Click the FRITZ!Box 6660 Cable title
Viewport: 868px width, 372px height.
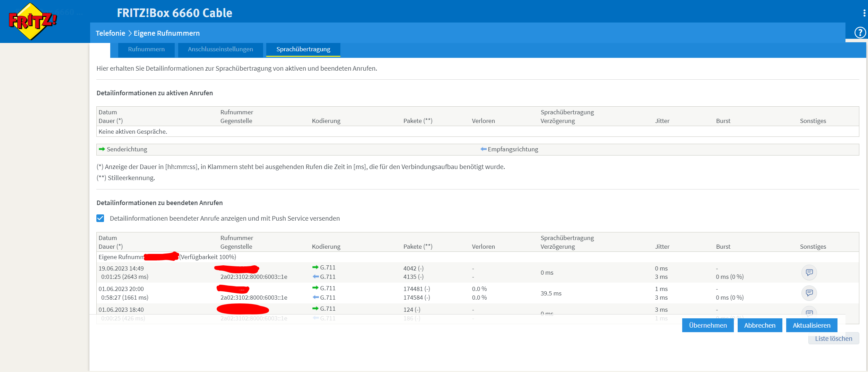tap(175, 13)
